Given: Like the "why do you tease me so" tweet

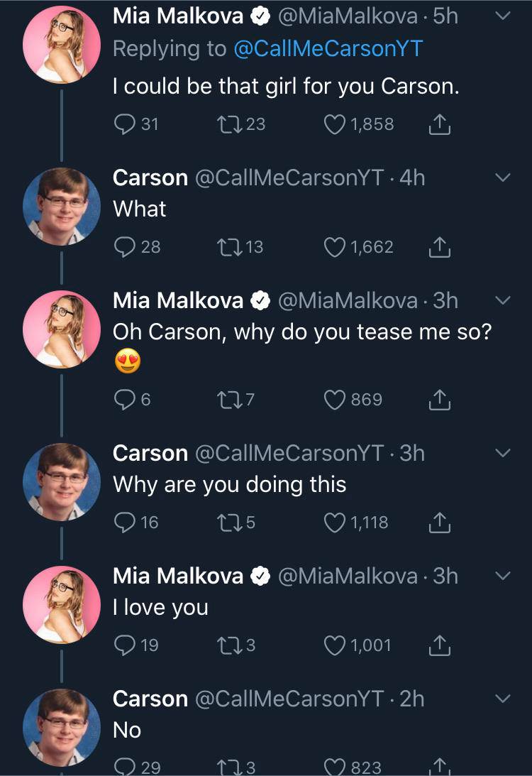Looking at the screenshot, I should point(333,400).
